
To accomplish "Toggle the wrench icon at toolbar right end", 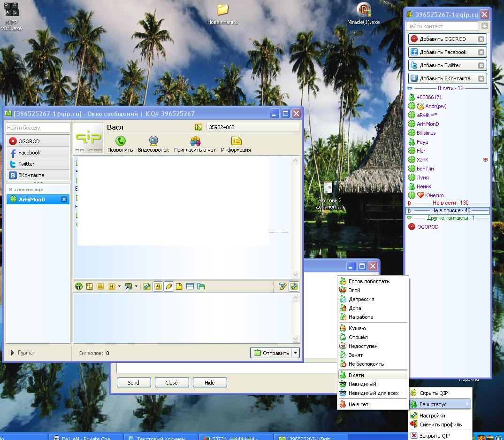I will coord(294,286).
